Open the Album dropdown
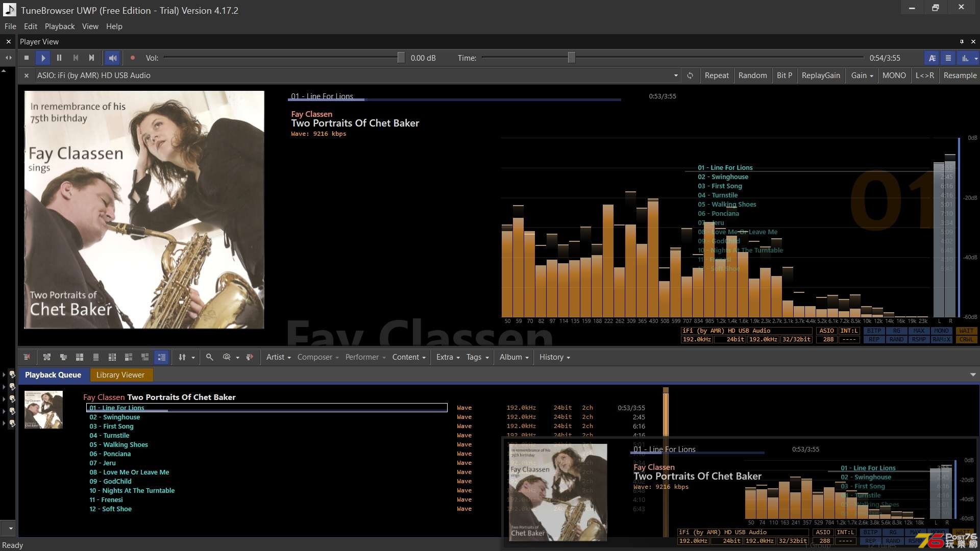980x551 pixels. pos(514,357)
